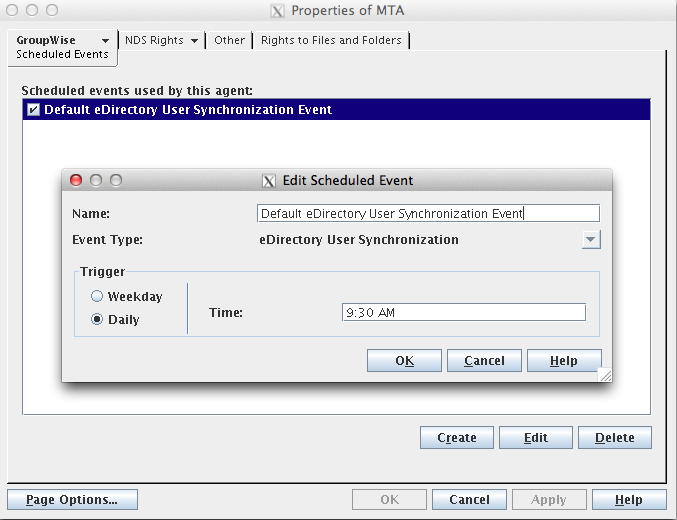The width and height of the screenshot is (677, 520).
Task: Open Page Options
Action: 72,500
